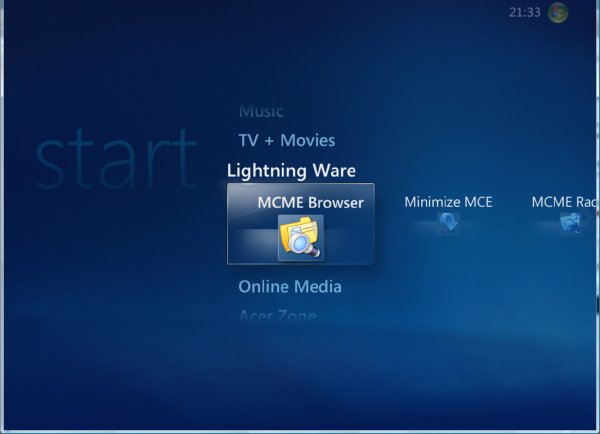Select the TV + Movies menu row

point(287,140)
